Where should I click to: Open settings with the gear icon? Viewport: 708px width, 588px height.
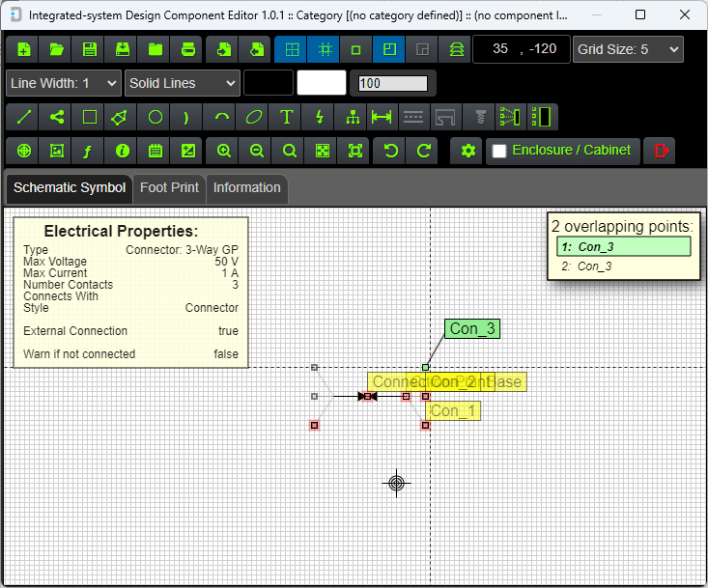(x=468, y=151)
